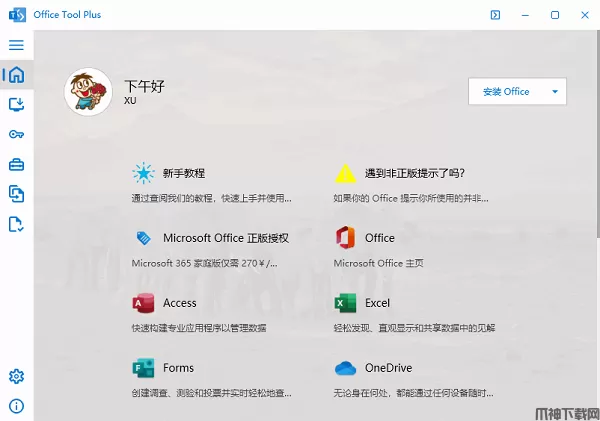600x421 pixels.
Task: Click description Microsoft 365 家庭版仅需 270¥
Action: click(x=204, y=263)
